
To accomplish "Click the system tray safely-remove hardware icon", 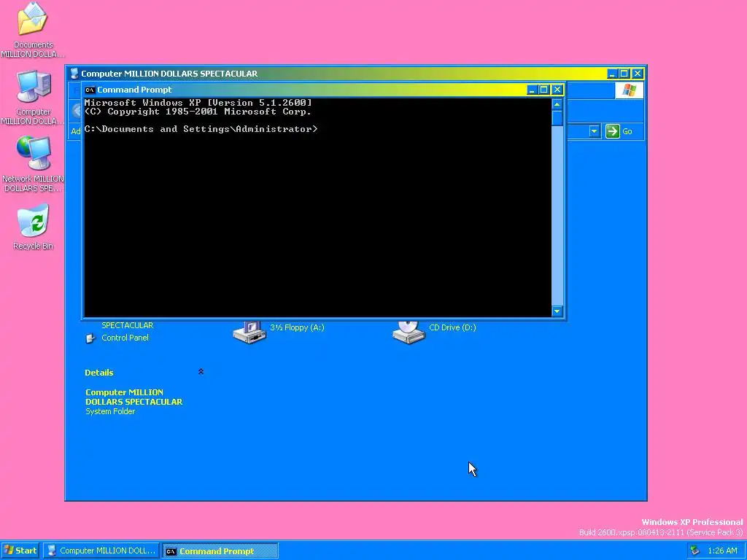I will pyautogui.click(x=694, y=551).
